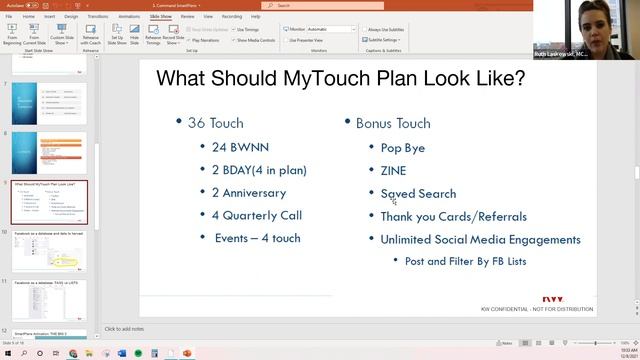Launch Rehearse with Coach

tap(91, 34)
